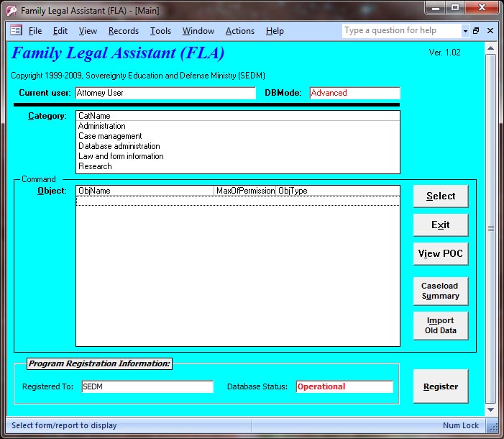Select the empty first row in Object list

[238, 201]
